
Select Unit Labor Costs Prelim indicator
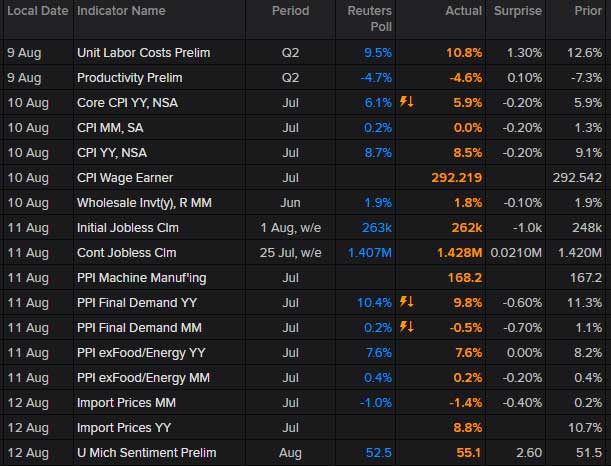point(143,53)
